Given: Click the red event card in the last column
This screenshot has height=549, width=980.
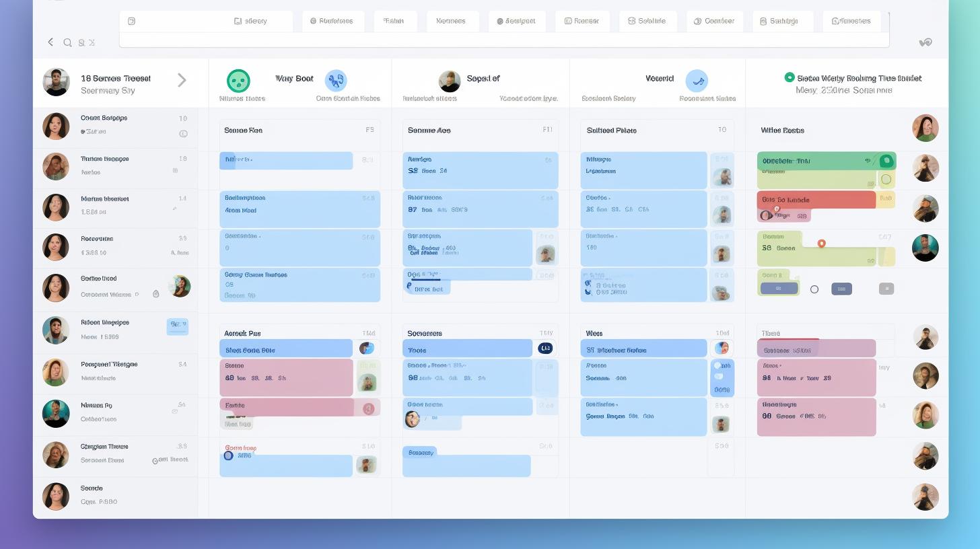Looking at the screenshot, I should [816, 200].
